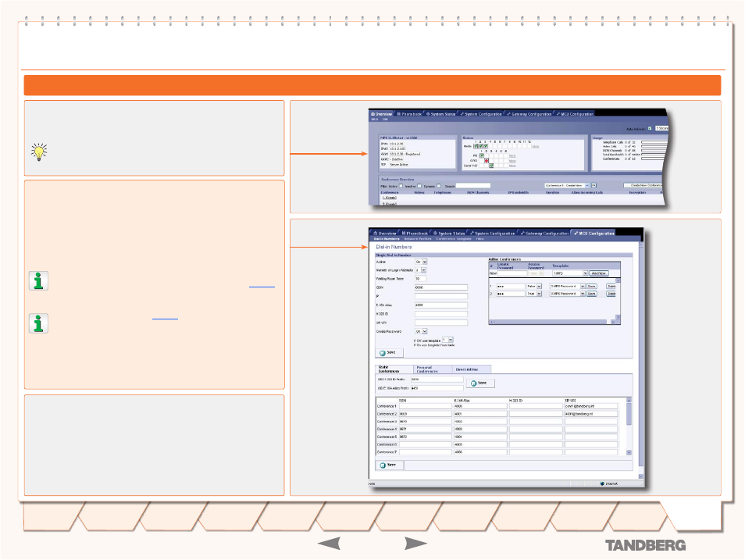Go to previous page with left arrow
745x560 pixels.
pyautogui.click(x=329, y=544)
